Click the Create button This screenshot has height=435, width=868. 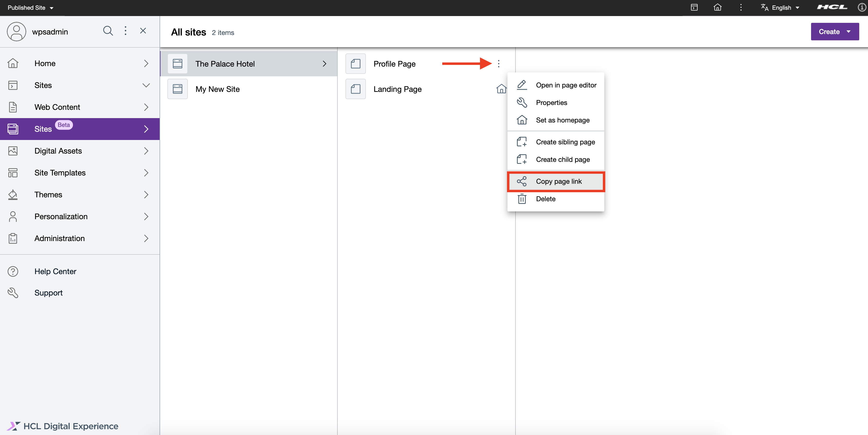829,31
